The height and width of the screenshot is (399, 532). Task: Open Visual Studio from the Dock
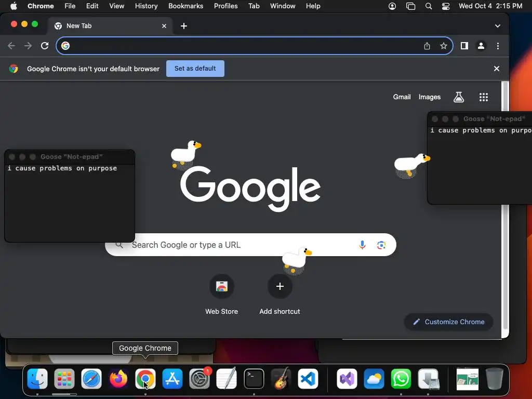pyautogui.click(x=347, y=379)
